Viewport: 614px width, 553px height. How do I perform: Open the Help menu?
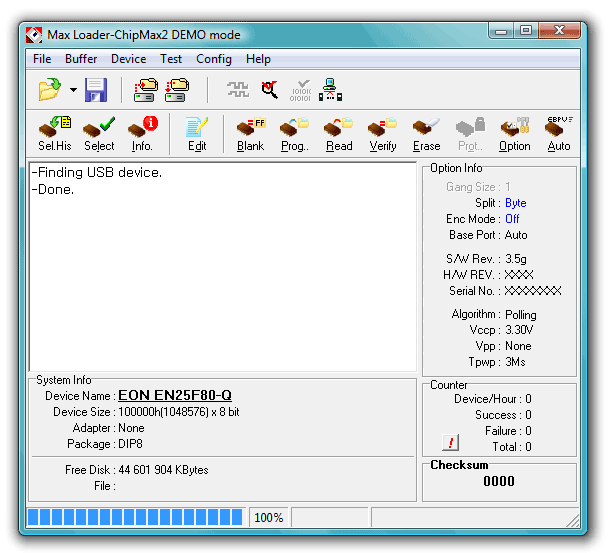coord(258,59)
